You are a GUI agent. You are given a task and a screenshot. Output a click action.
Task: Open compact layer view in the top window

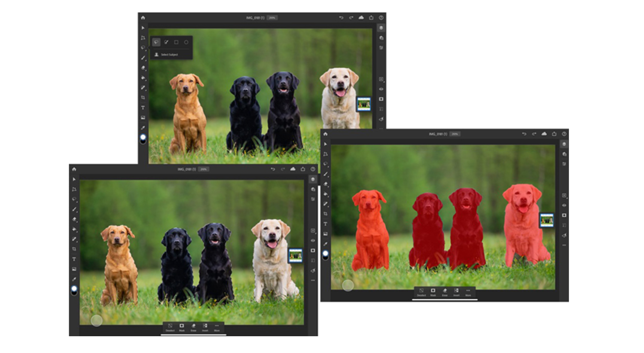[x=381, y=28]
